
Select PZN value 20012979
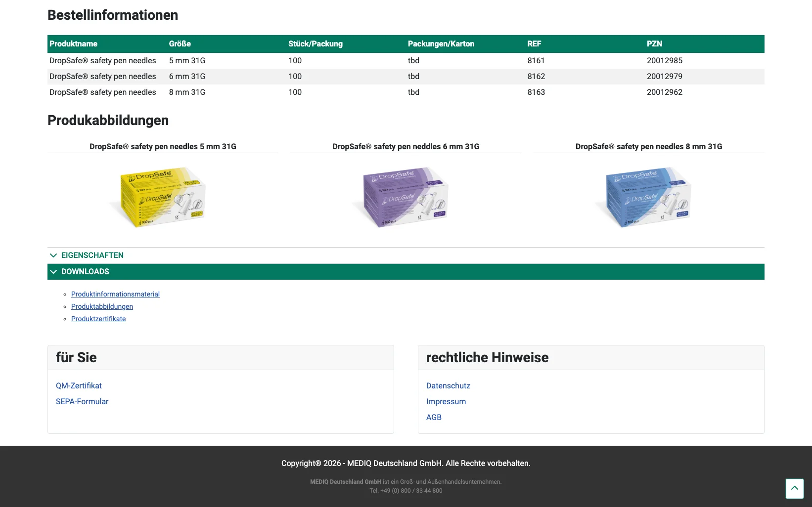coord(665,76)
